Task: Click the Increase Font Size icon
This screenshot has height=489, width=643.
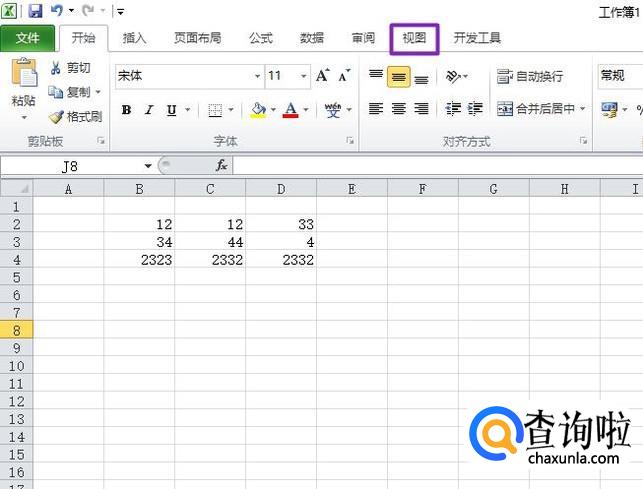Action: click(x=323, y=75)
